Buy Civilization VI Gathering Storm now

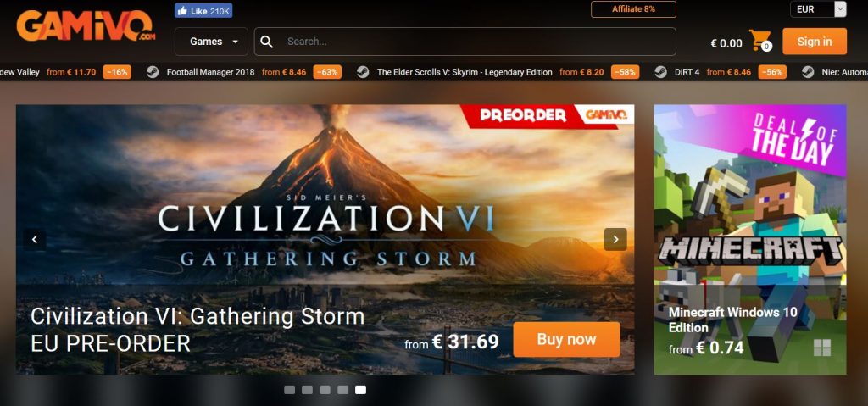pyautogui.click(x=566, y=340)
